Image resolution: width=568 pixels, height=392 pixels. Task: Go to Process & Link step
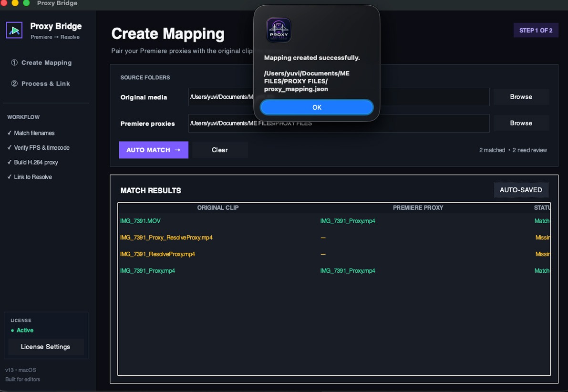(41, 83)
